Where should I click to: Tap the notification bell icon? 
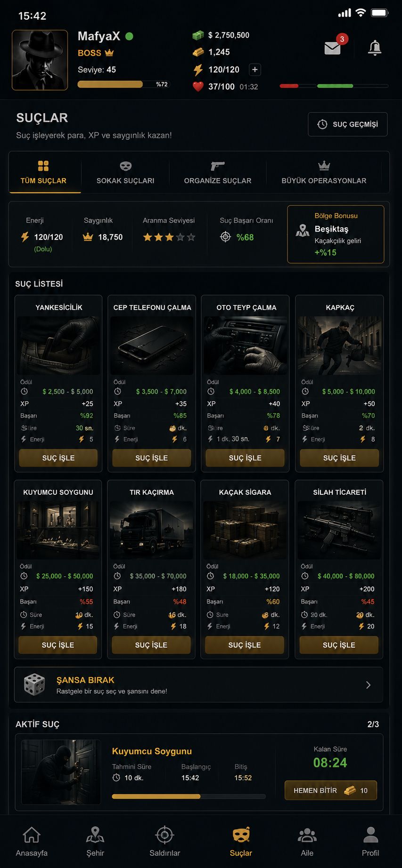pyautogui.click(x=375, y=48)
